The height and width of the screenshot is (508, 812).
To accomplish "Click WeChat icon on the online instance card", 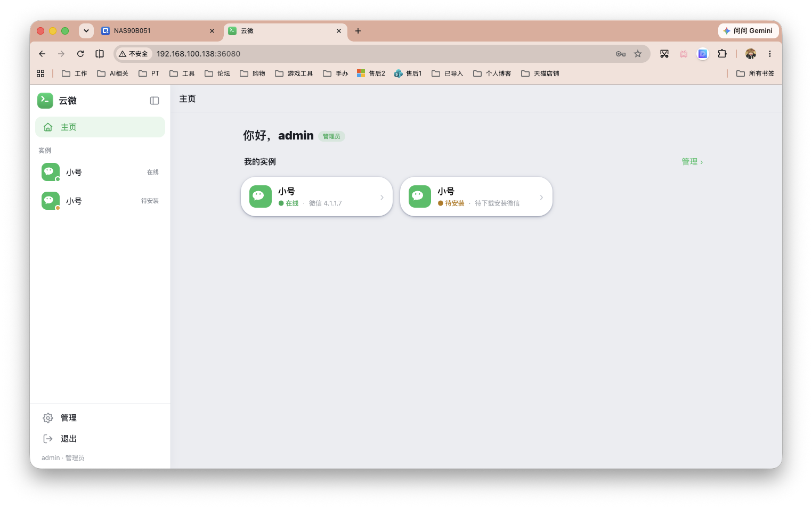I will click(x=261, y=196).
